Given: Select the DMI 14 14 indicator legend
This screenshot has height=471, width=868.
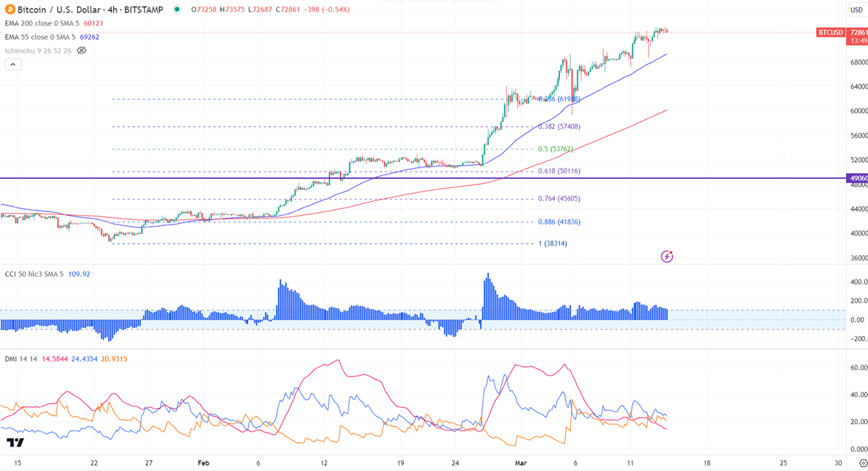Looking at the screenshot, I should [x=21, y=359].
